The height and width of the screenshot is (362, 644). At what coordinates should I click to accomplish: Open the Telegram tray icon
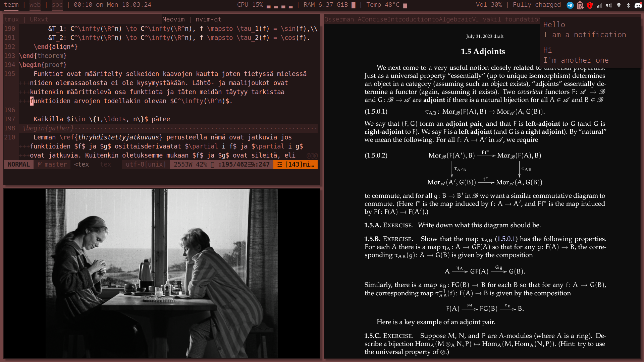[570, 5]
